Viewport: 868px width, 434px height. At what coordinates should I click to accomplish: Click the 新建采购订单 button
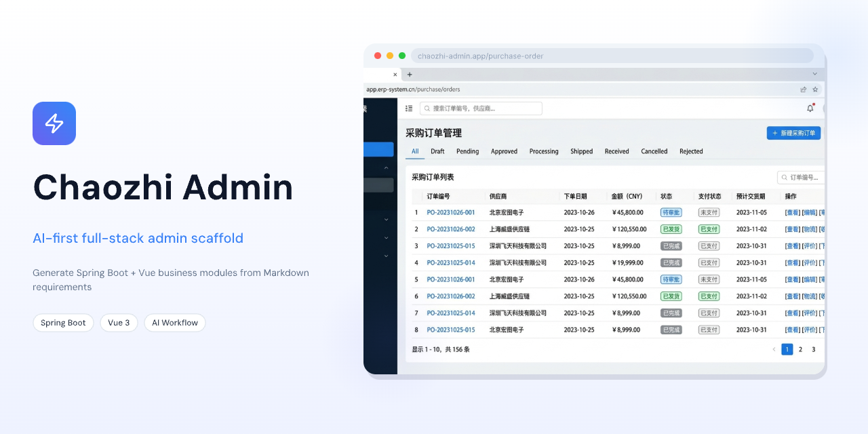click(793, 133)
